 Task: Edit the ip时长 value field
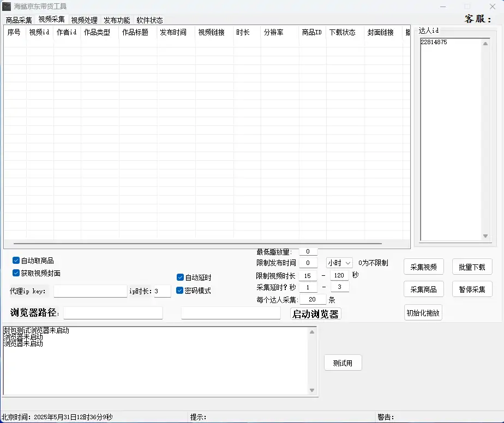pyautogui.click(x=163, y=291)
